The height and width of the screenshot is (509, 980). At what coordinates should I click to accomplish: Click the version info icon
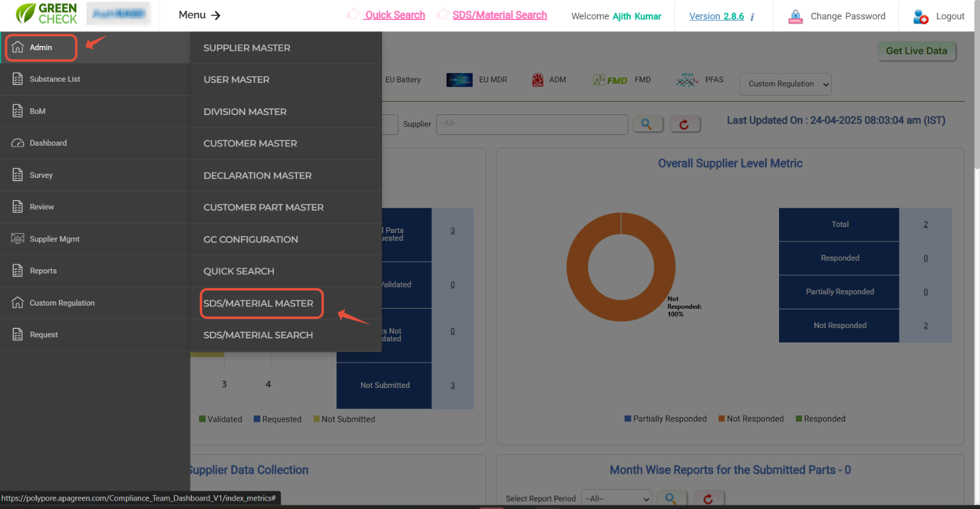pyautogui.click(x=752, y=17)
